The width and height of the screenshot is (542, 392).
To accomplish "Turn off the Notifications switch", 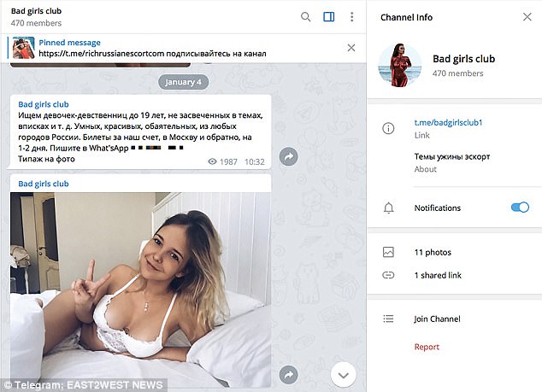I will pyautogui.click(x=520, y=208).
